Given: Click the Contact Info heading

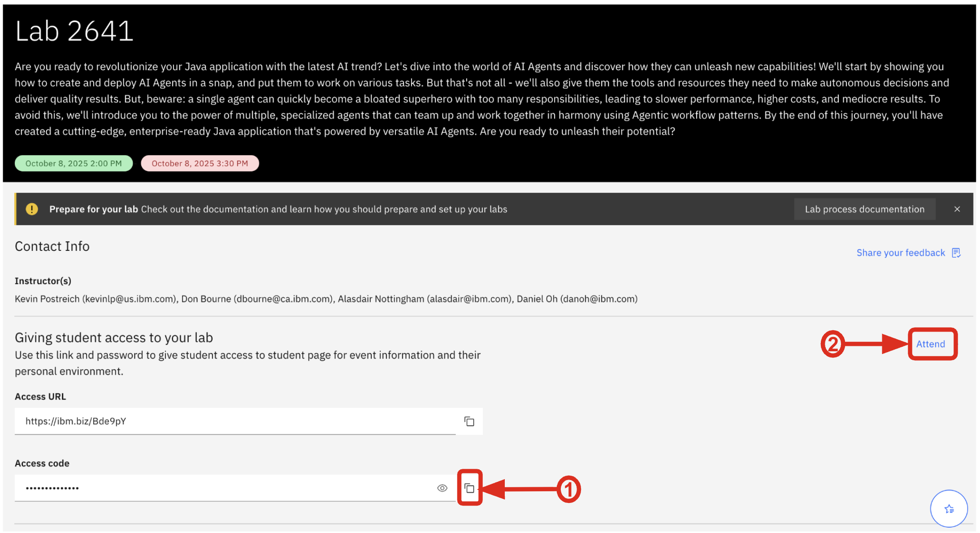Looking at the screenshot, I should pos(52,246).
